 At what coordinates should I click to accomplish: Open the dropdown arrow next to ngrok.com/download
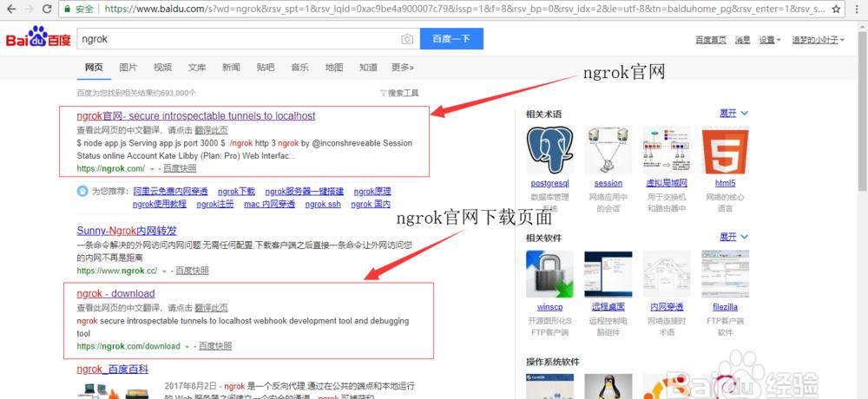click(x=187, y=346)
